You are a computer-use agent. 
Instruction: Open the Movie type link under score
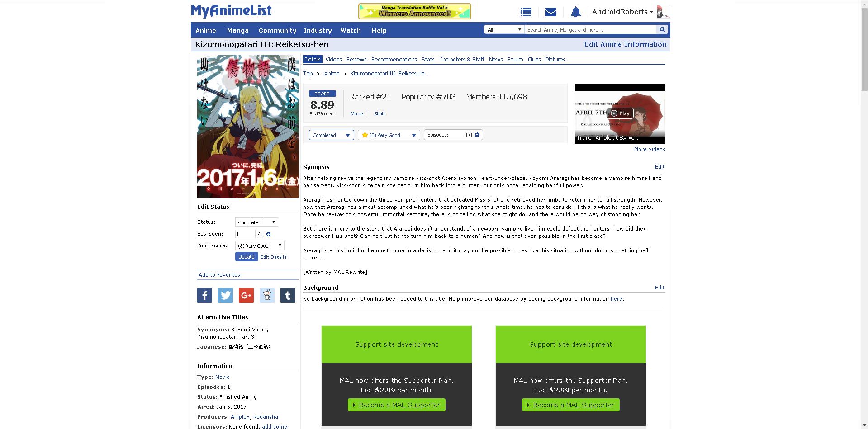pyautogui.click(x=357, y=114)
